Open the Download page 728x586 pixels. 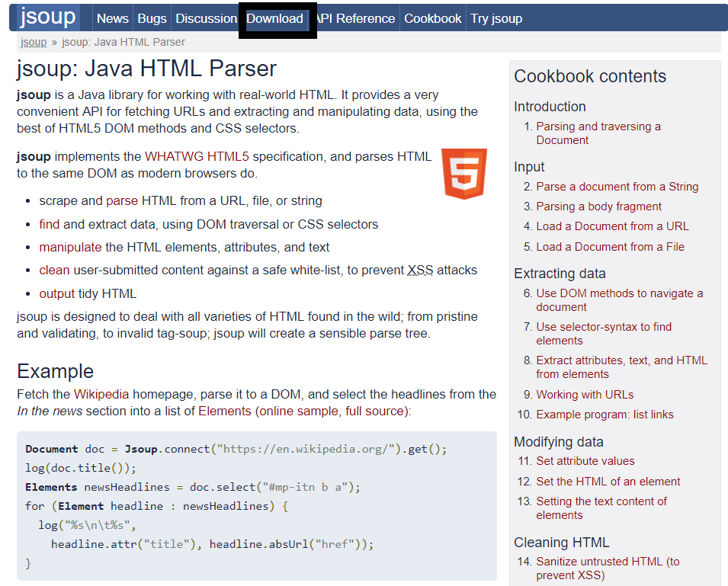(x=275, y=18)
